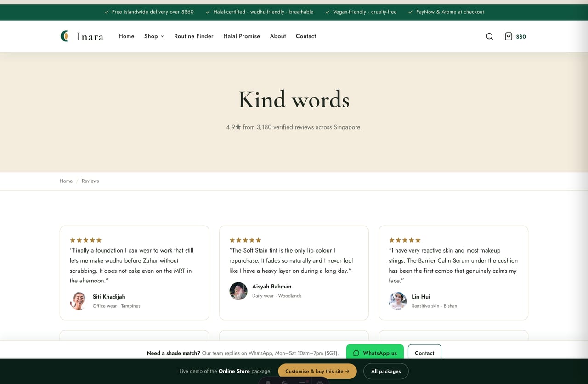Click star rating on Lin Hui's review

(405, 240)
